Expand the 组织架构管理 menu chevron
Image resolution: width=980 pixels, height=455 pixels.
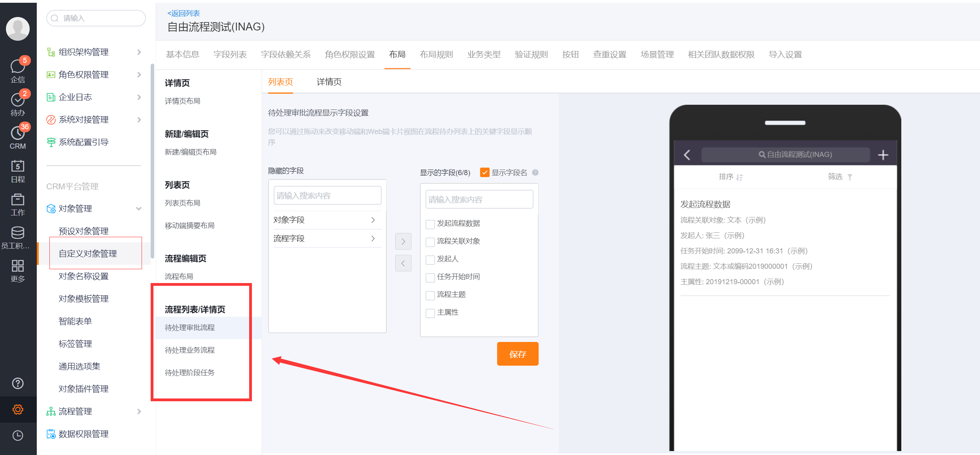[139, 52]
